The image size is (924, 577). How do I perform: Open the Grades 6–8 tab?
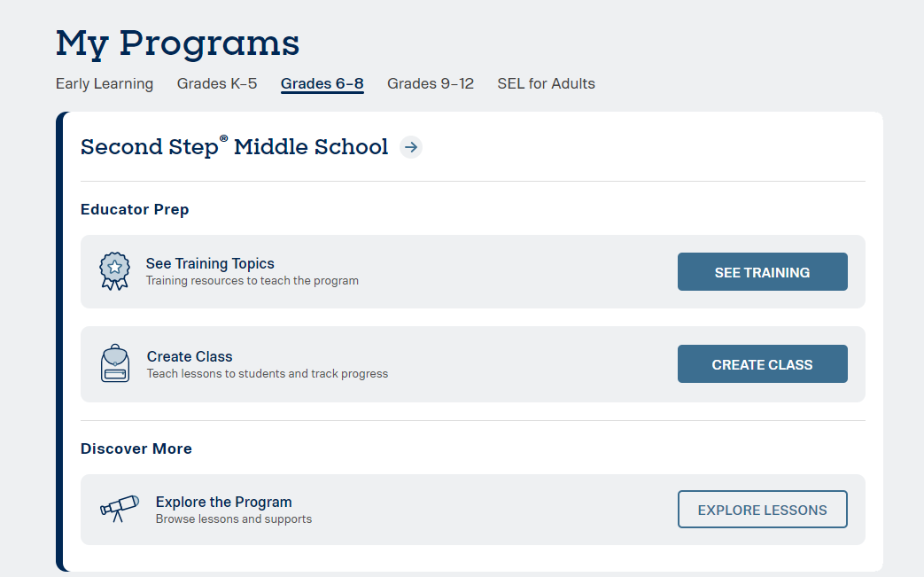[322, 84]
